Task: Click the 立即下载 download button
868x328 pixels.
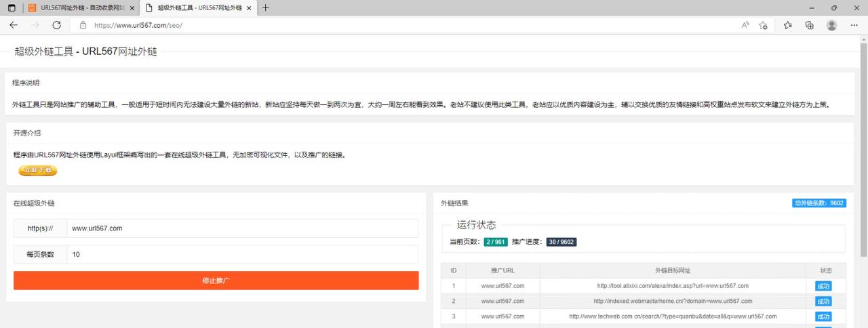Action: [x=38, y=171]
